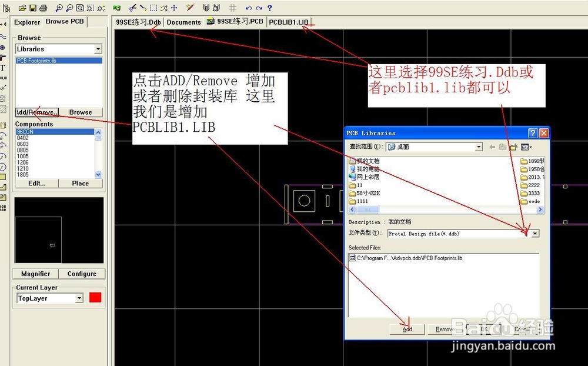Viewport: 588px width, 366px height.
Task: Select 网上邻居 in the file list
Action: [x=364, y=177]
